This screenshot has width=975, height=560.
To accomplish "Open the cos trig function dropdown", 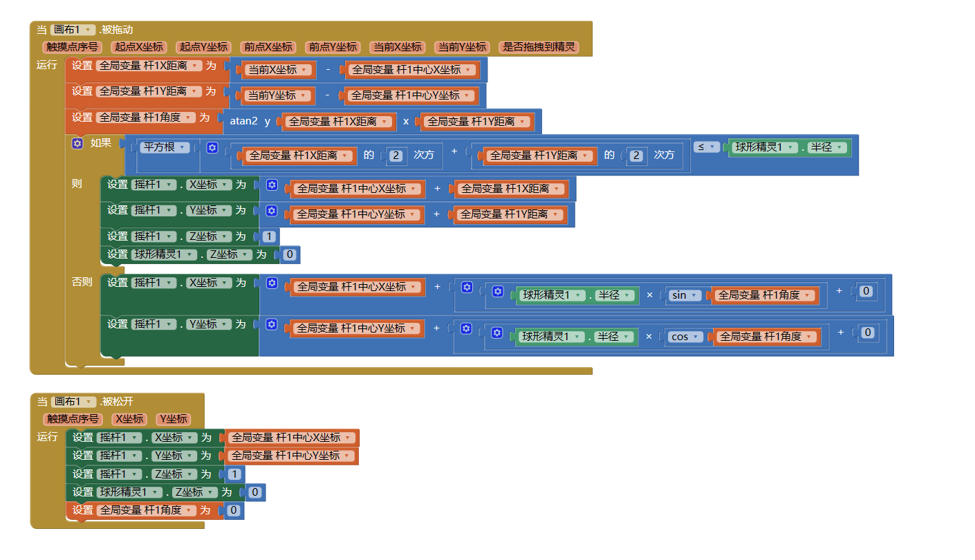I will pos(685,337).
